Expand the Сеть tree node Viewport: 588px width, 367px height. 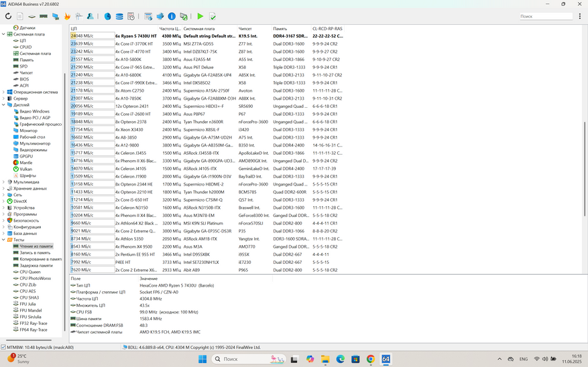click(3, 195)
